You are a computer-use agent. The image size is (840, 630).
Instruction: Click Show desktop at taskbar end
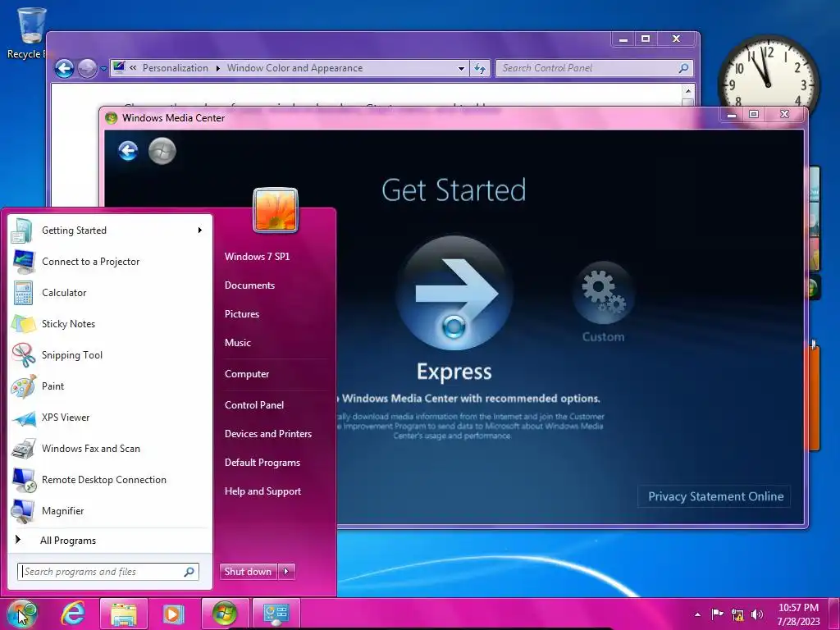tap(834, 614)
